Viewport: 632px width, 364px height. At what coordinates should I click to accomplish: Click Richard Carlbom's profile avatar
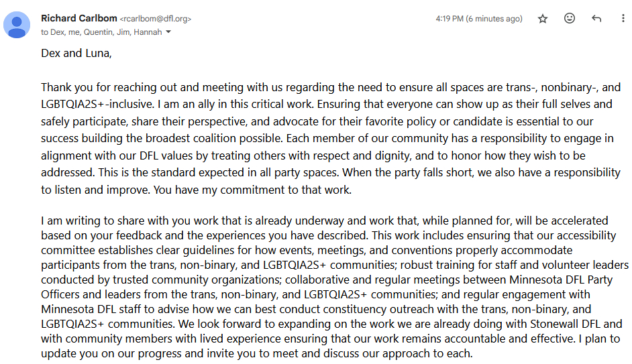coord(17,25)
